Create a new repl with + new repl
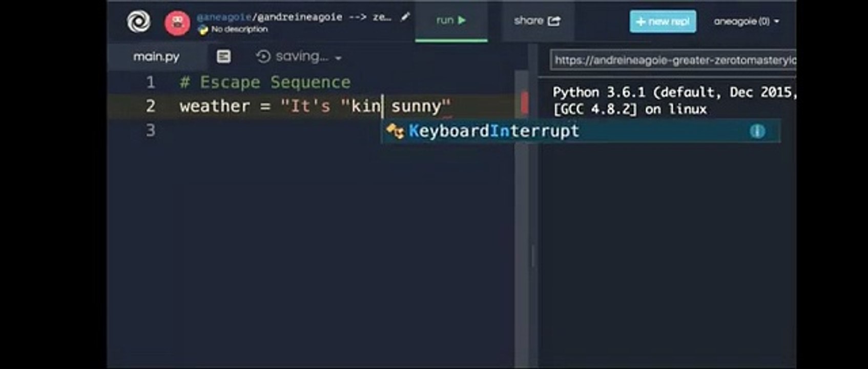This screenshot has height=369, width=868. point(663,22)
